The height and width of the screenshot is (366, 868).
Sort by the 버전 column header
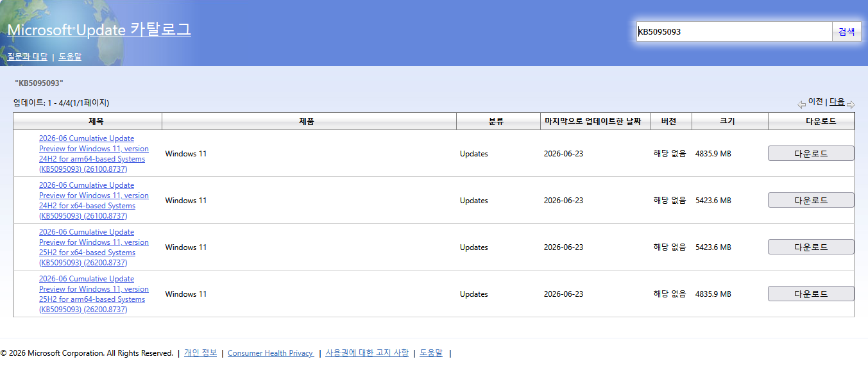[671, 121]
